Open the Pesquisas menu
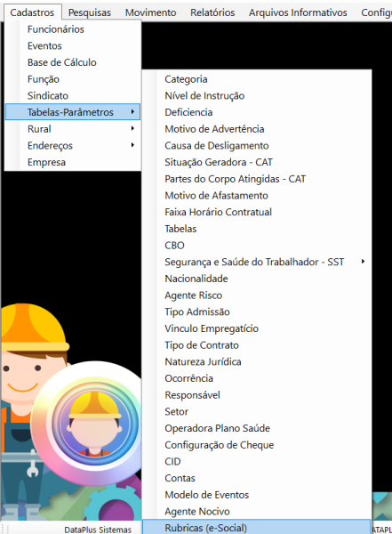 (x=90, y=12)
